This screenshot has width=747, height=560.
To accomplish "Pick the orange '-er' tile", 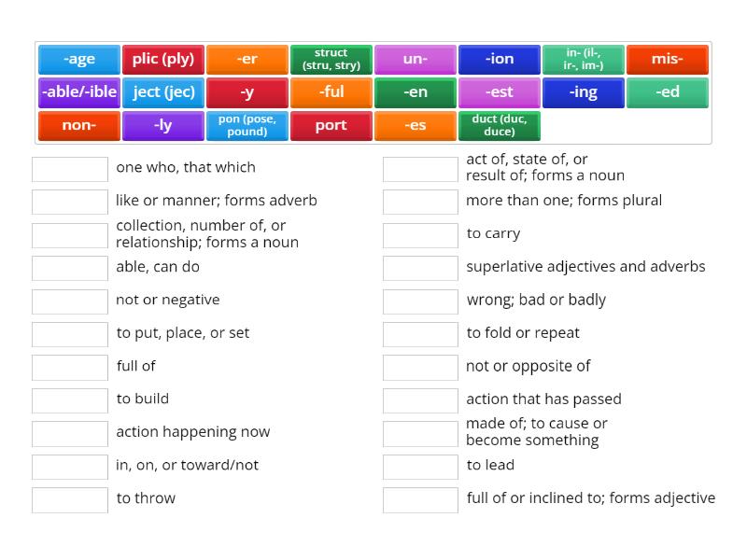I will pyautogui.click(x=247, y=60).
